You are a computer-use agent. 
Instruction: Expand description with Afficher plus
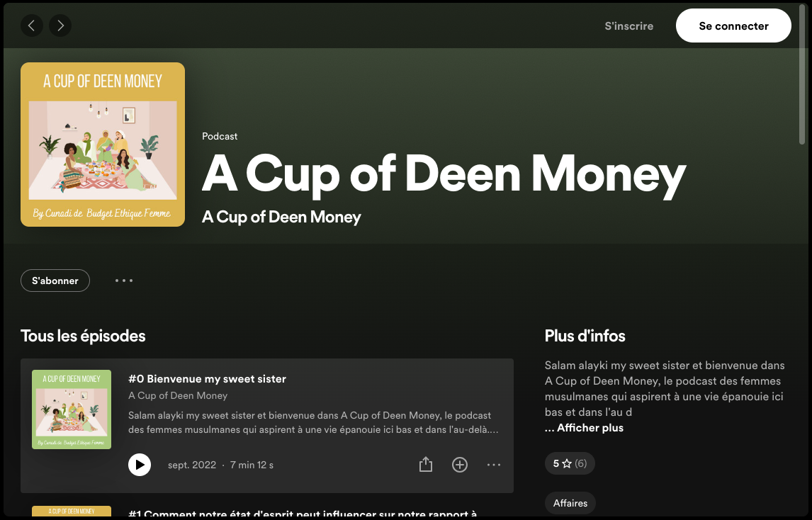coord(590,428)
